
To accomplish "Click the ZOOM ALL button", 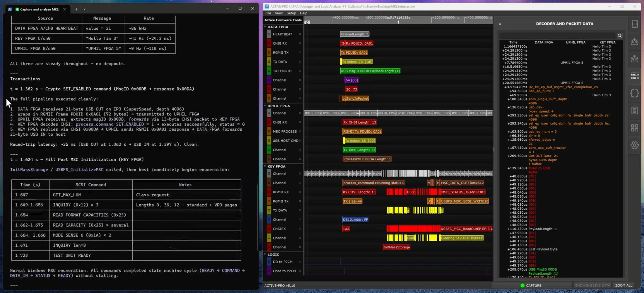I will (624, 285).
